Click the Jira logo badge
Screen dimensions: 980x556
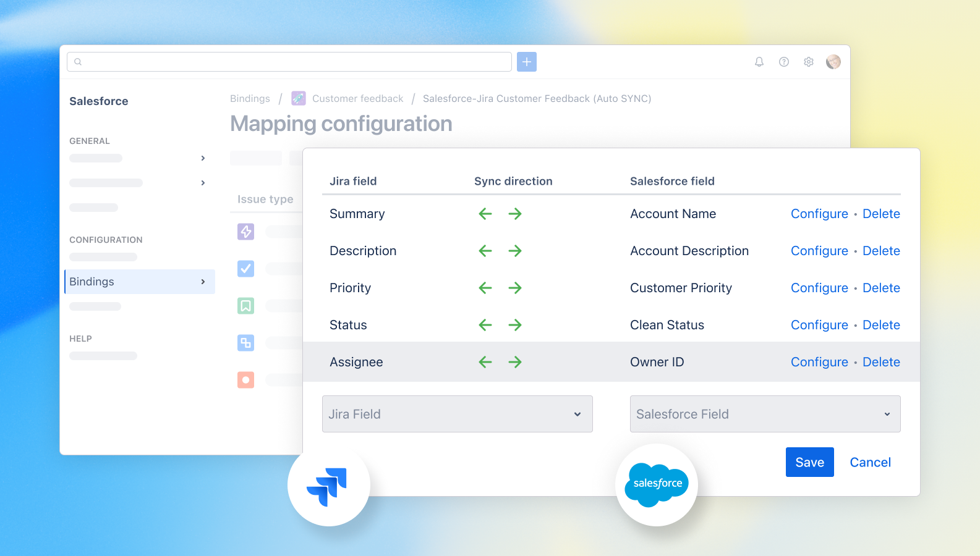pyautogui.click(x=328, y=486)
